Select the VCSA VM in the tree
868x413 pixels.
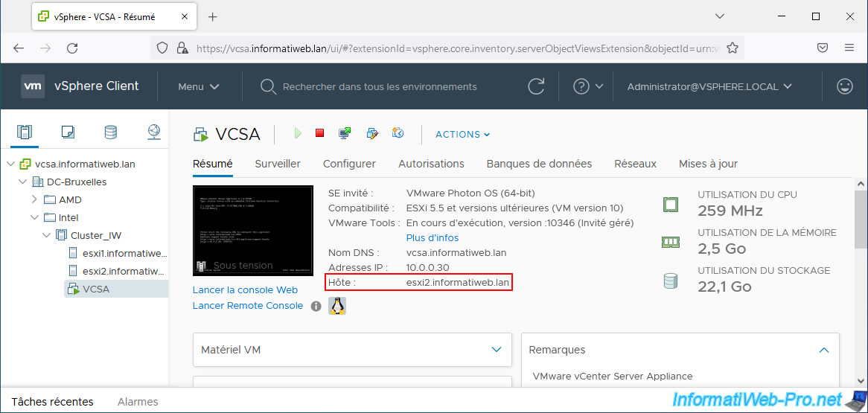115,289
